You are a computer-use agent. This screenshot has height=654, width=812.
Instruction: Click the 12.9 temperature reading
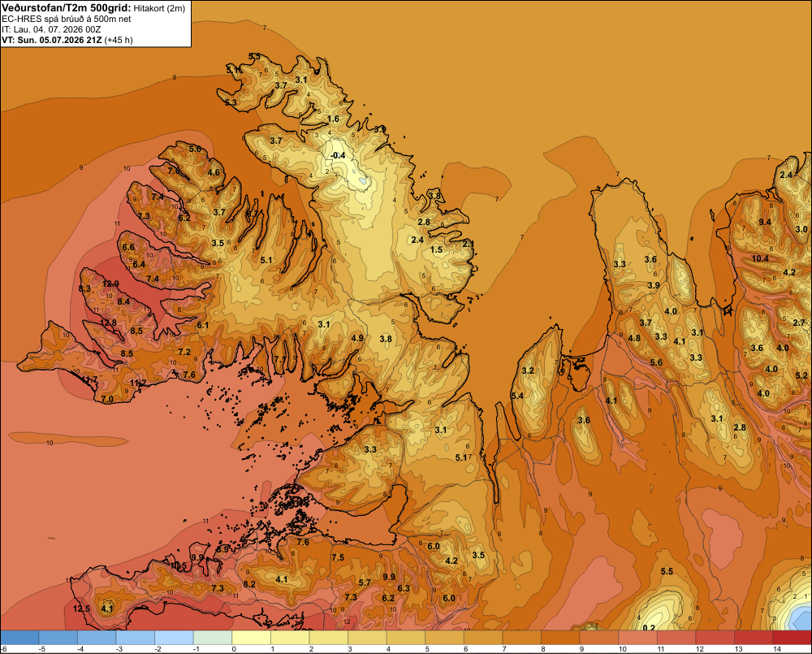110,284
